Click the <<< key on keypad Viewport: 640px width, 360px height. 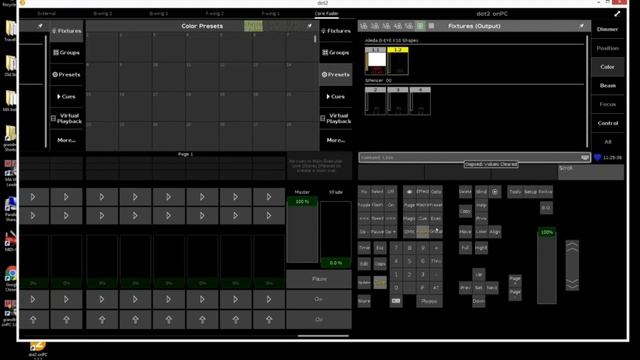pos(364,218)
